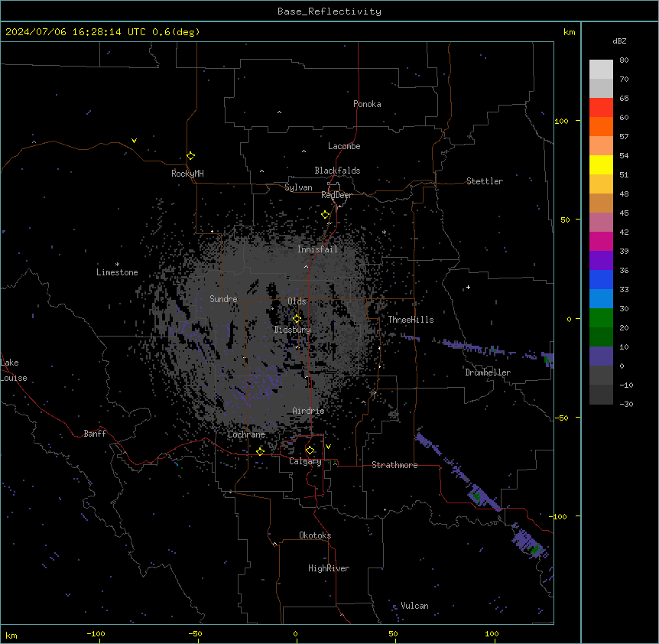Screen dimensions: 659x644
Task: Click the white caret marker west of Ponoka
Action: click(x=280, y=112)
